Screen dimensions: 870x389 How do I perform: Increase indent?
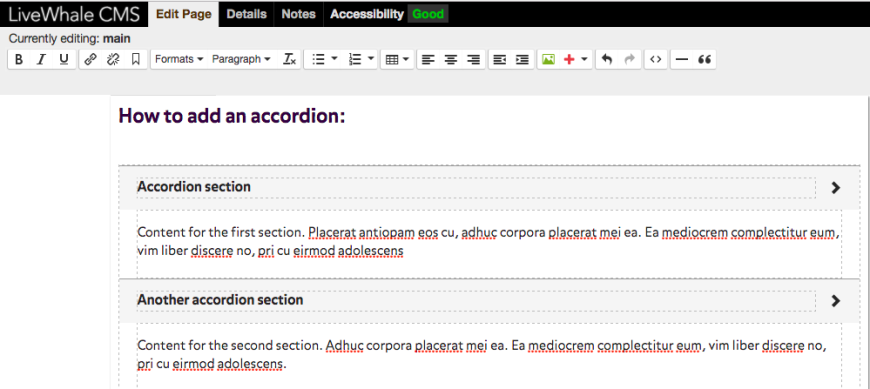[522, 59]
